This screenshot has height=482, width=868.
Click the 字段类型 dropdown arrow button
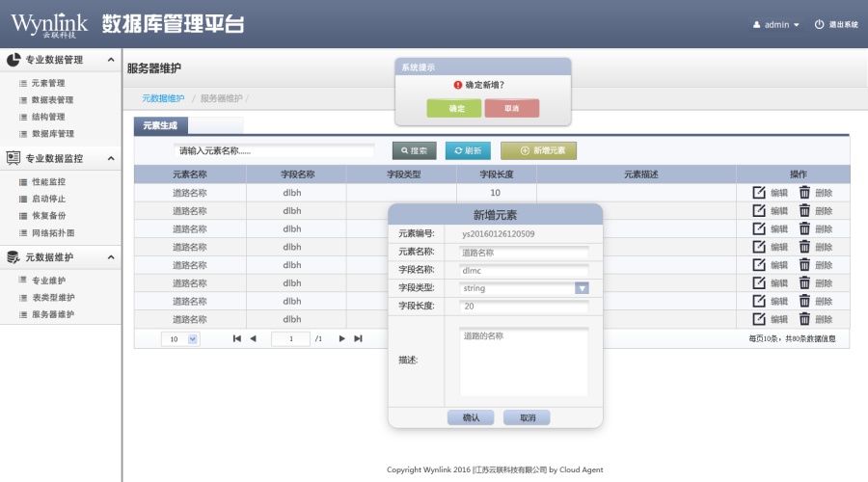(x=582, y=288)
